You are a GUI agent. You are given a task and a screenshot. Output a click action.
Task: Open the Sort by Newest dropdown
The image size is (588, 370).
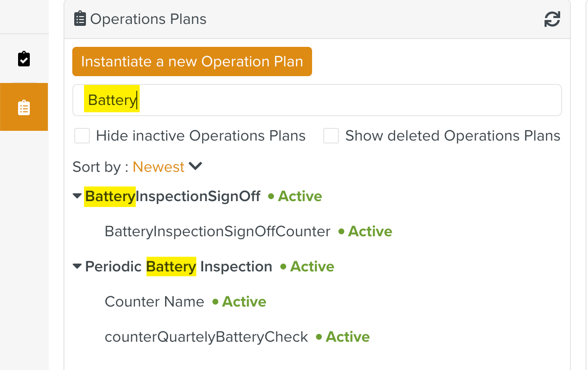tap(159, 167)
